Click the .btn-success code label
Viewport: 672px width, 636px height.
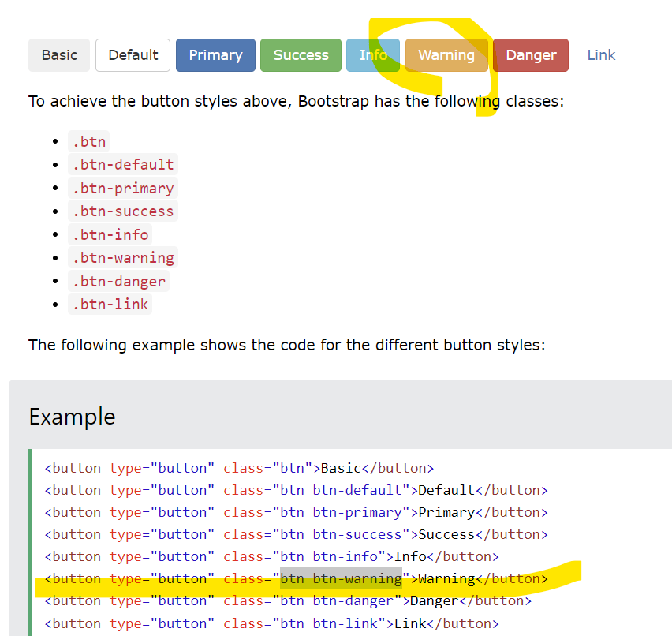pos(123,211)
